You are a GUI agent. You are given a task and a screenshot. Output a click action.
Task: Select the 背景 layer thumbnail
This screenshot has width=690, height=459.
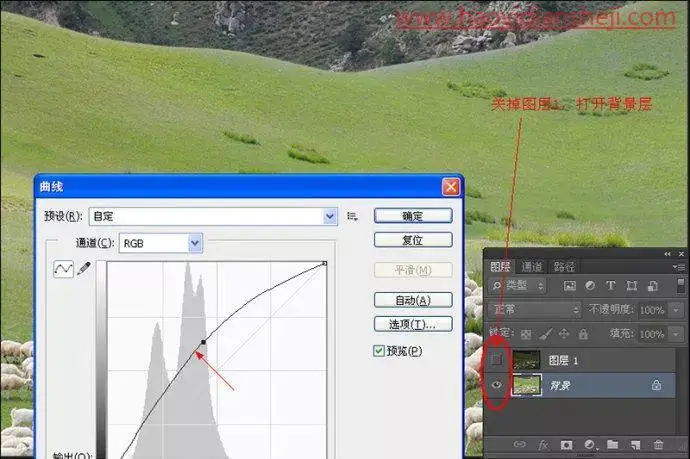pos(526,385)
